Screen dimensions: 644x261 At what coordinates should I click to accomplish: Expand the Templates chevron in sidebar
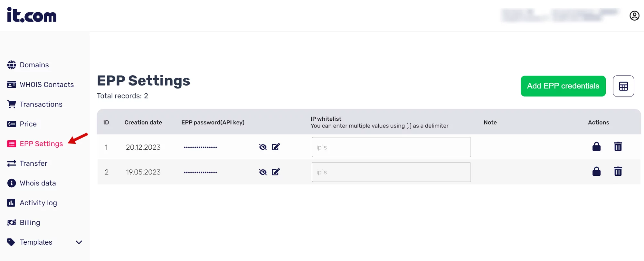(79, 242)
